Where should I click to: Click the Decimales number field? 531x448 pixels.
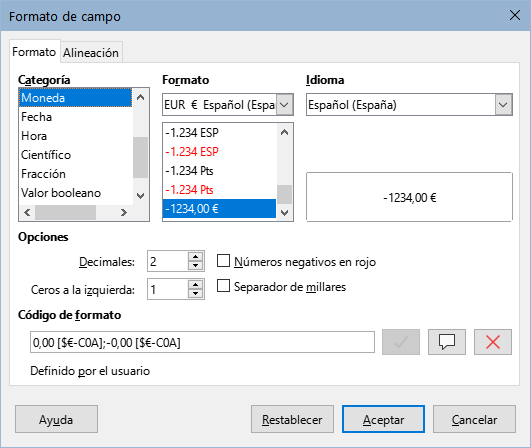pyautogui.click(x=168, y=261)
